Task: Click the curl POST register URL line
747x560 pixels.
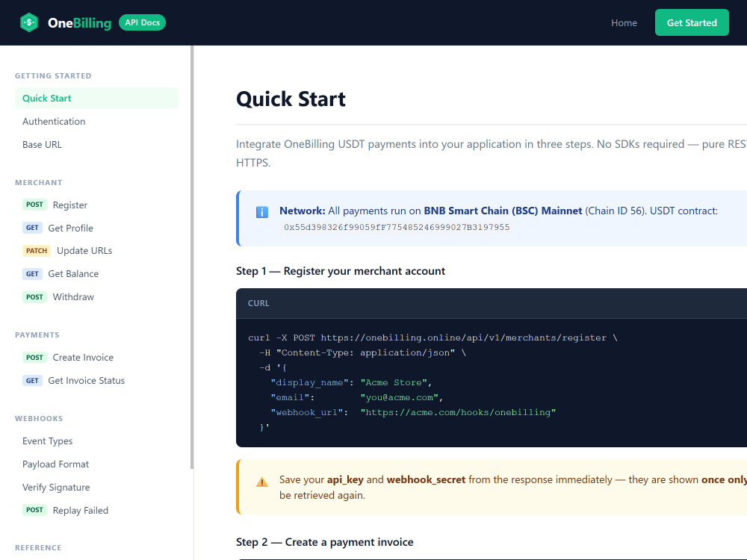Action: pyautogui.click(x=433, y=337)
